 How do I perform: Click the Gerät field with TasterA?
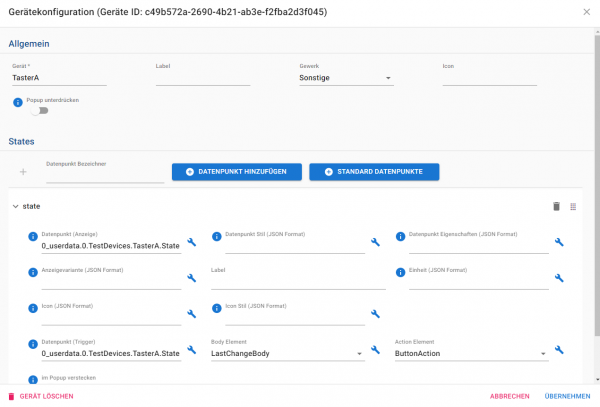pyautogui.click(x=59, y=78)
